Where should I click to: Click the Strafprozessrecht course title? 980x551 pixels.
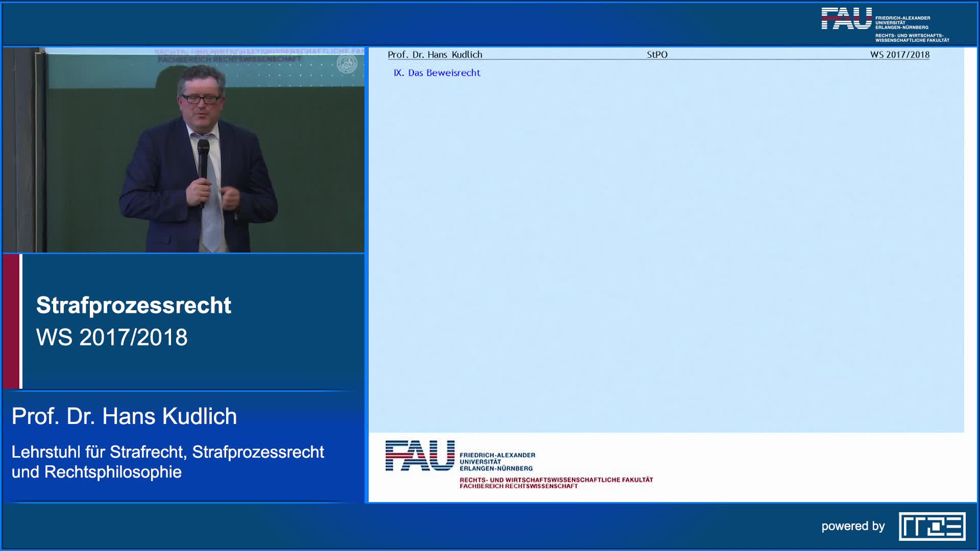pyautogui.click(x=134, y=305)
